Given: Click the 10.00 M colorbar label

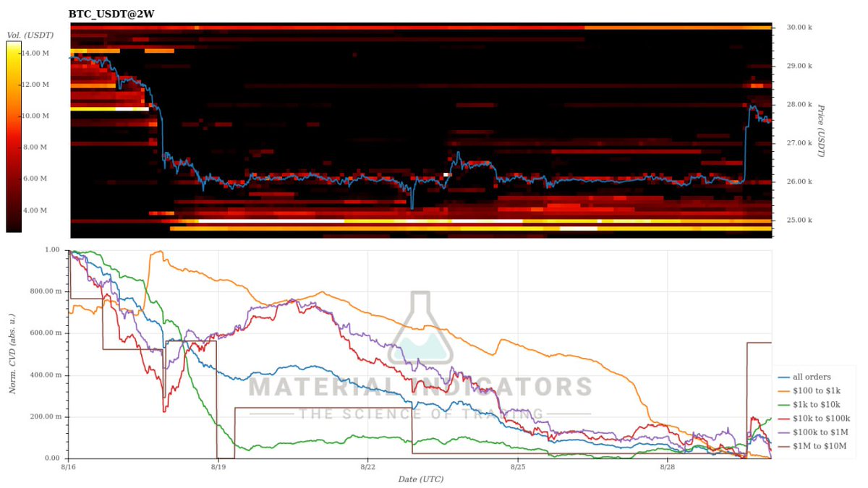Looking at the screenshot, I should pyautogui.click(x=35, y=116).
